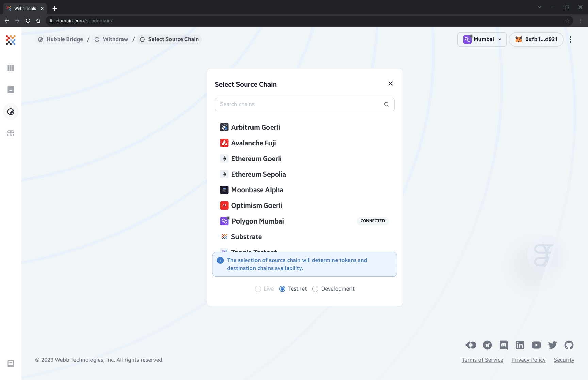Open a new browser tab

(55, 8)
